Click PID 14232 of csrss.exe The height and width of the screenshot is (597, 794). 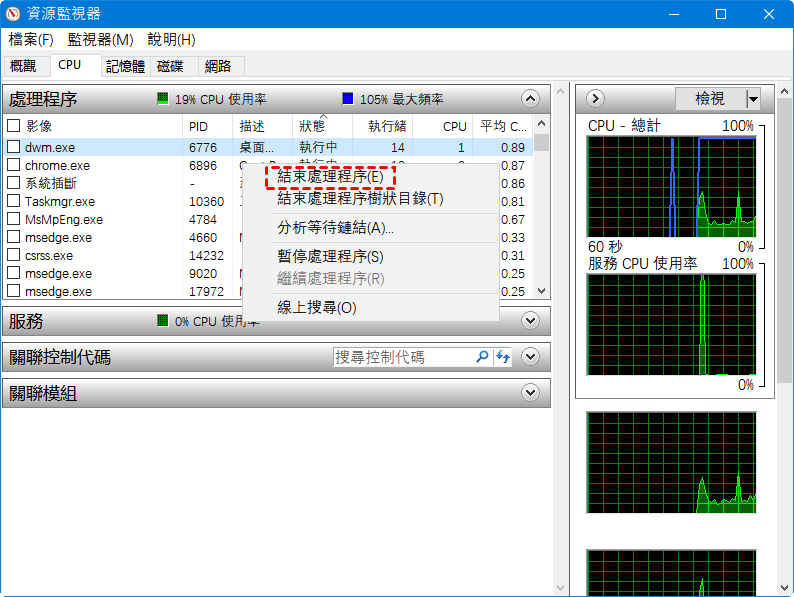206,256
